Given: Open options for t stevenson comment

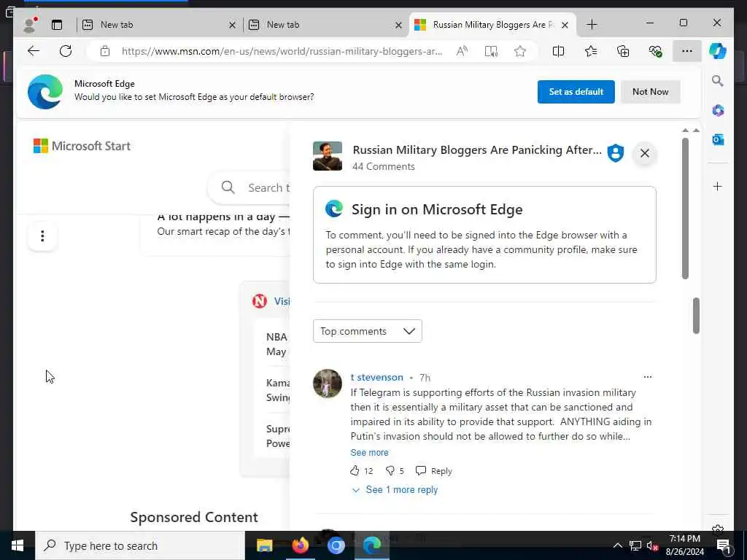Looking at the screenshot, I should 648,377.
